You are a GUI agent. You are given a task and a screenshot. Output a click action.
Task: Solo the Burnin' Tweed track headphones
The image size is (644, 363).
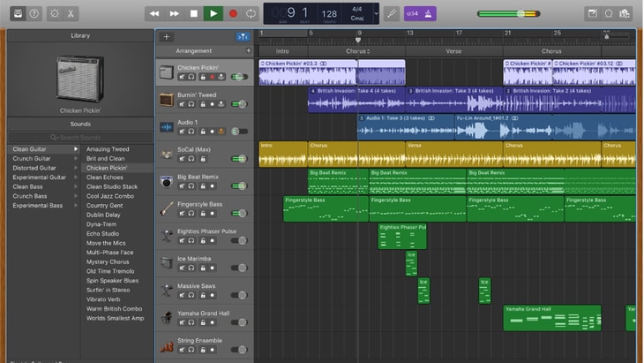pyautogui.click(x=191, y=104)
